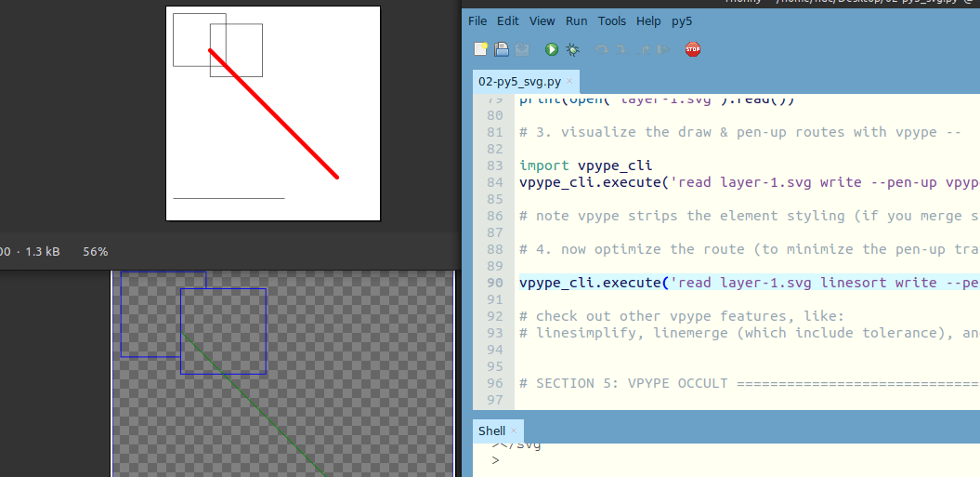Click the step into icon
Screen dimensions: 980x477
tap(622, 49)
